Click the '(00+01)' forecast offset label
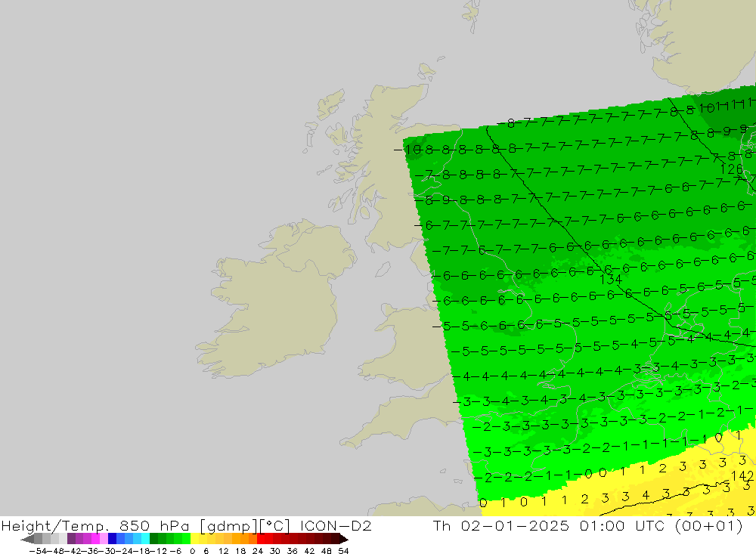The image size is (756, 554). pos(709,525)
